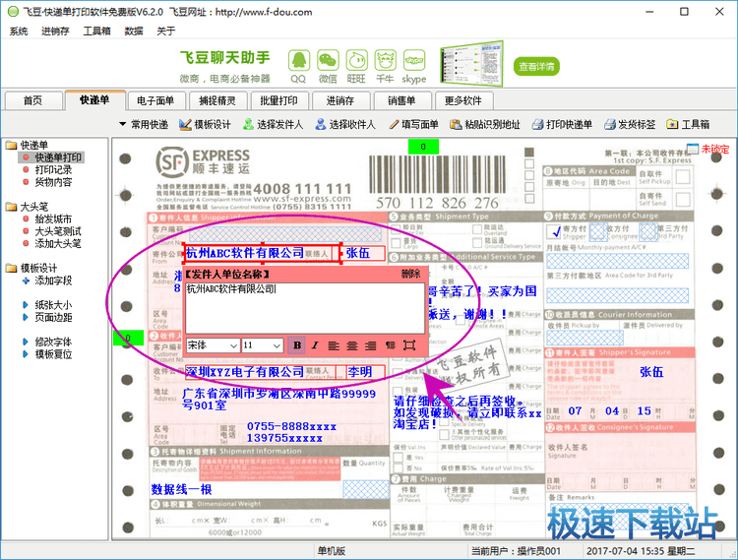Open the 进销存 menu

pyautogui.click(x=55, y=31)
